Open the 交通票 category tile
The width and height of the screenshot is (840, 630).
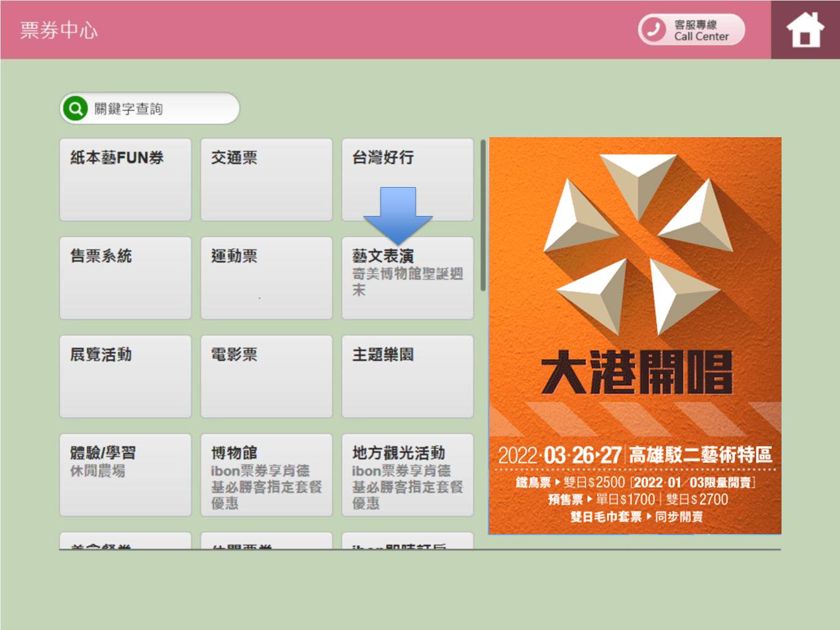click(266, 180)
